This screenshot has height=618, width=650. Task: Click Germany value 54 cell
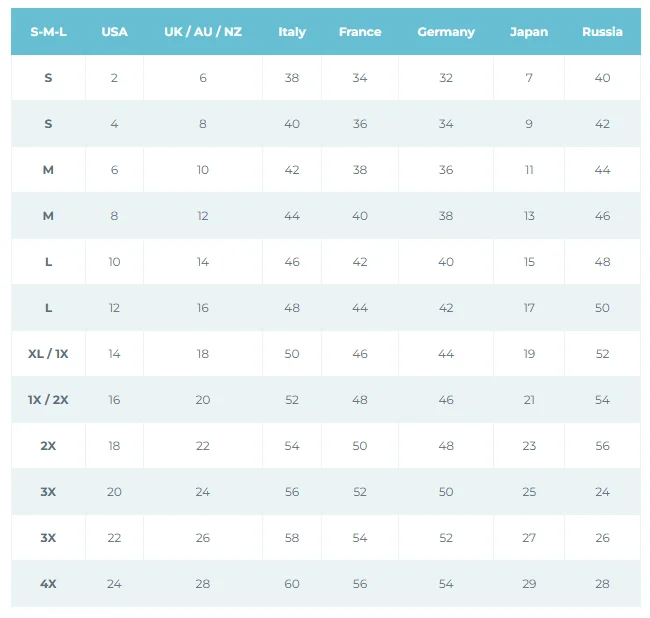tap(446, 584)
